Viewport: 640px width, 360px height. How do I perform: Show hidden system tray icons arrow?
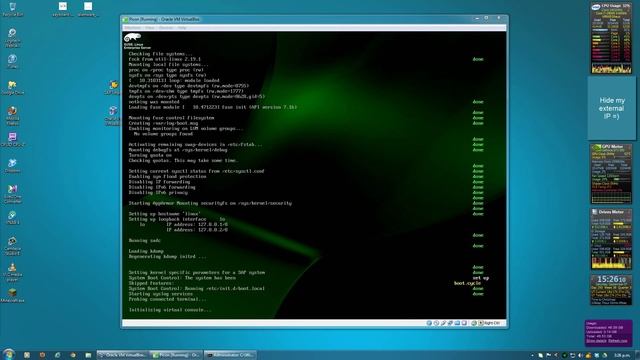click(x=532, y=356)
